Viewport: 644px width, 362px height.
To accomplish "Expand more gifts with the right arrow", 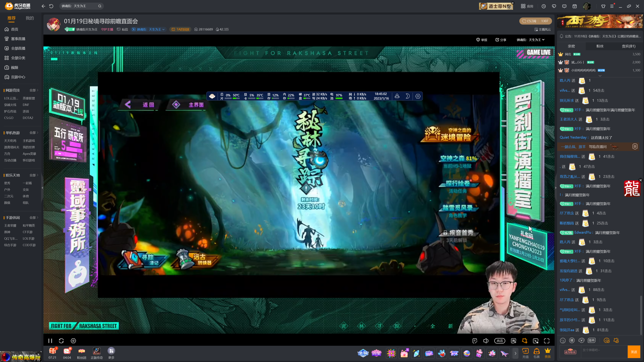I will tap(515, 353).
